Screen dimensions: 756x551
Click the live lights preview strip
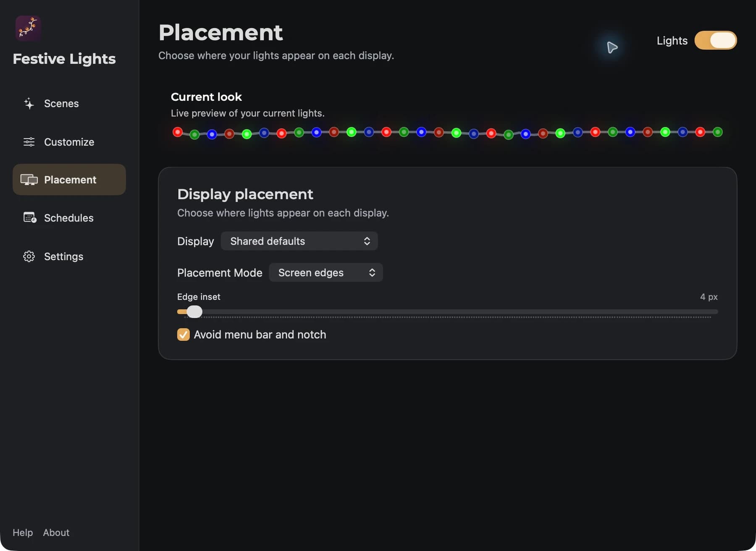pyautogui.click(x=448, y=133)
